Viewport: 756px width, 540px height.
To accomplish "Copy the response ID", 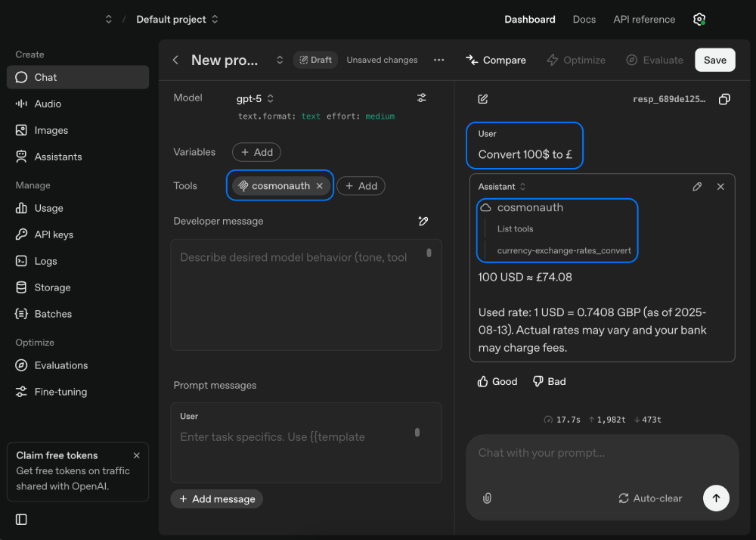I will pyautogui.click(x=724, y=99).
